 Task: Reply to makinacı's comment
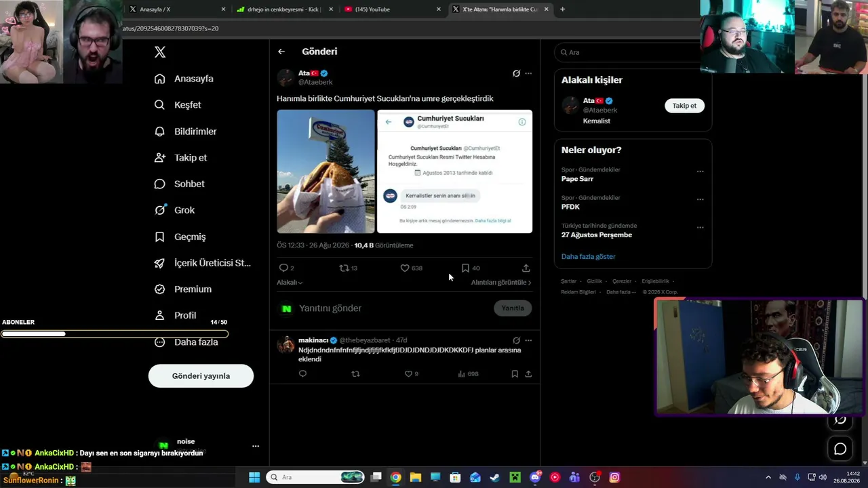[x=302, y=374]
